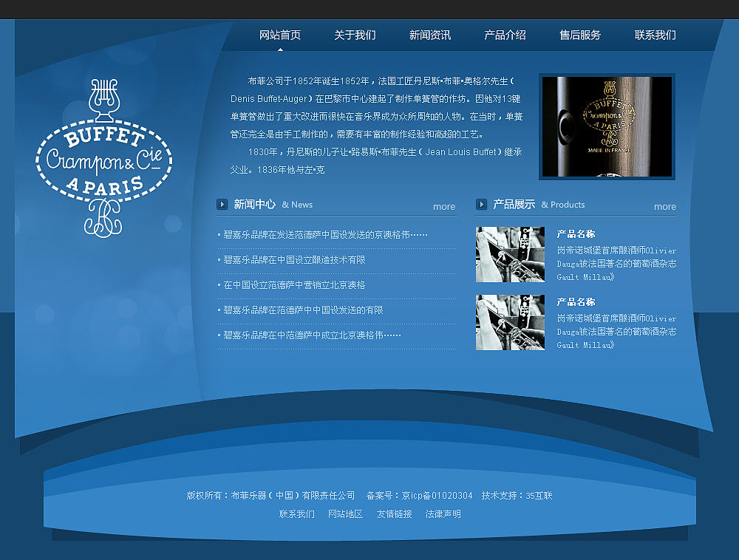Click 技术支持：35互联 in the footer
This screenshot has width=739, height=560.
pos(517,496)
